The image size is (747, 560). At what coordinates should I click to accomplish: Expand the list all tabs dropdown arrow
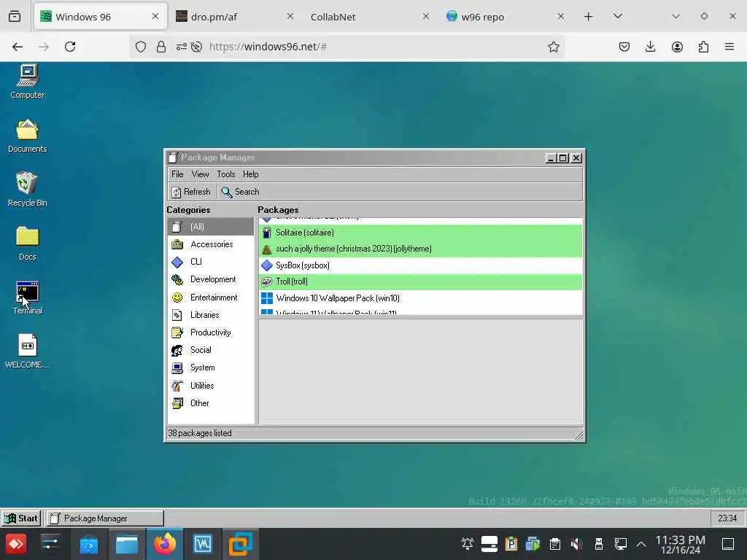618,16
